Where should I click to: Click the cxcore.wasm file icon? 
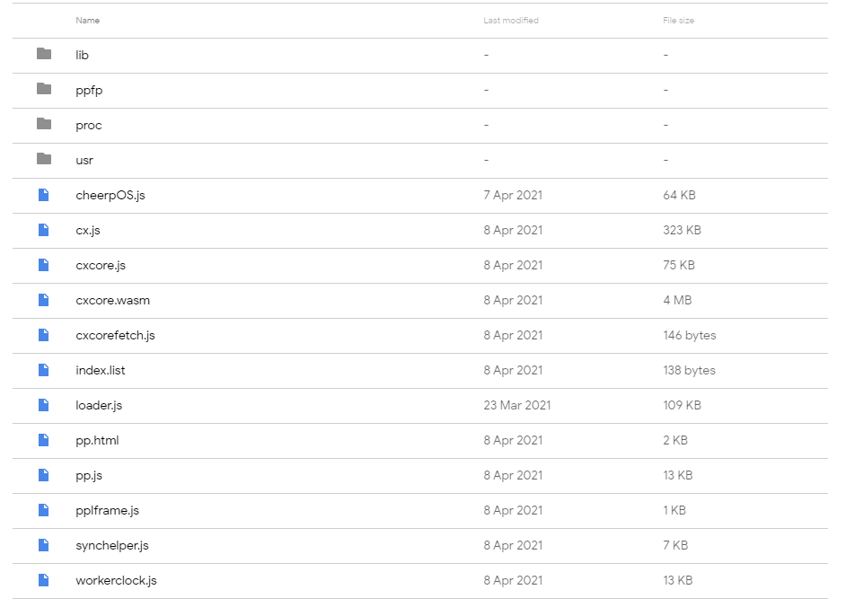tap(44, 300)
